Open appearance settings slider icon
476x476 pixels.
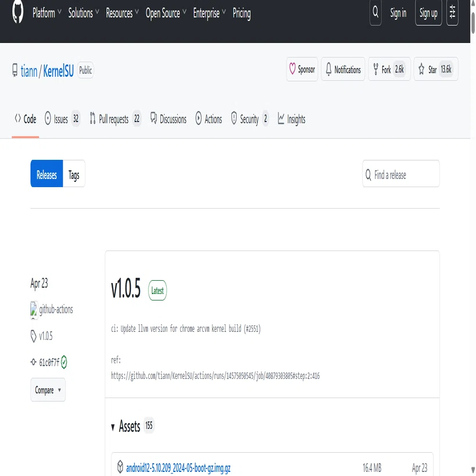coord(452,12)
